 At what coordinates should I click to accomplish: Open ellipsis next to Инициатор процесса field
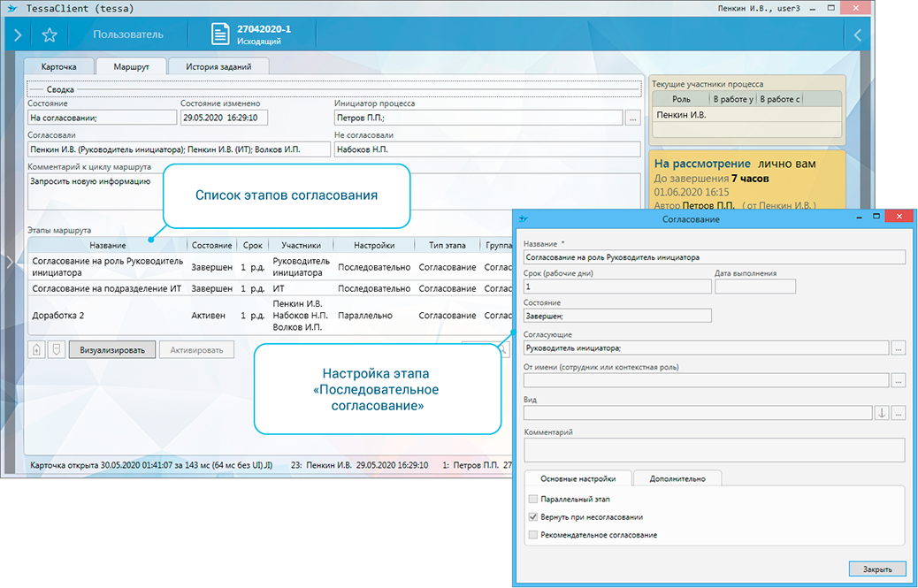click(632, 118)
